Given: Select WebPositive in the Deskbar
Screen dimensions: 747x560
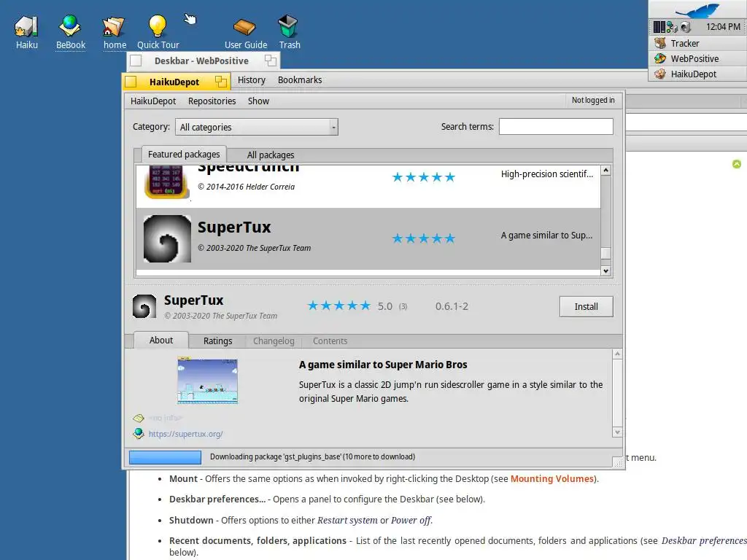Looking at the screenshot, I should (697, 58).
